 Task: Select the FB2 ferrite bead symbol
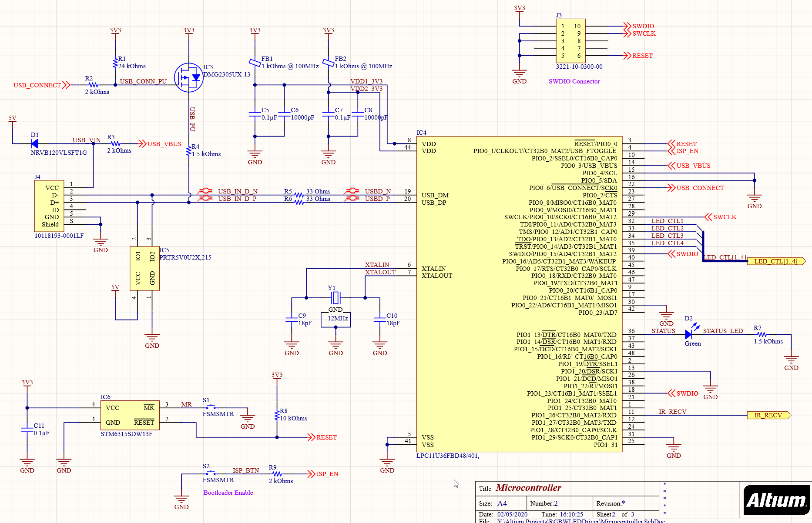329,63
